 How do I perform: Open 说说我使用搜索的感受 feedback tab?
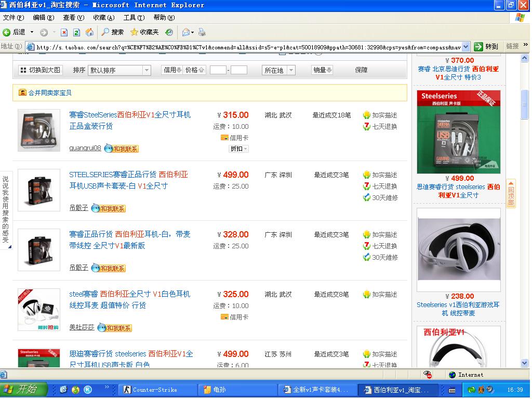(6, 210)
